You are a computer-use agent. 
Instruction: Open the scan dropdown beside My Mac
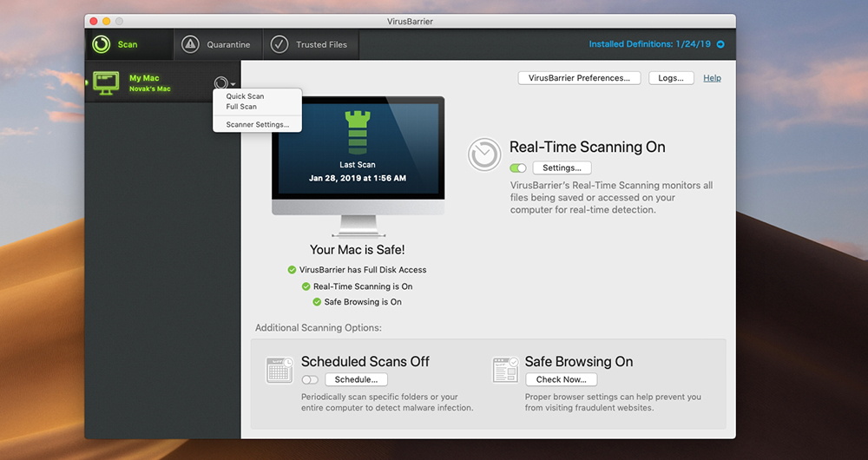click(224, 83)
